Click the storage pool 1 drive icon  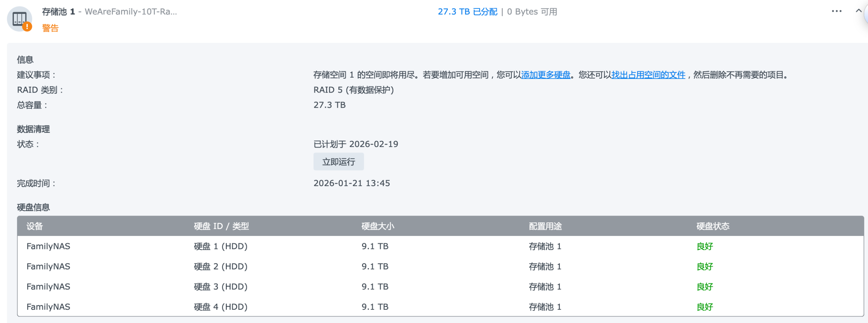(19, 19)
